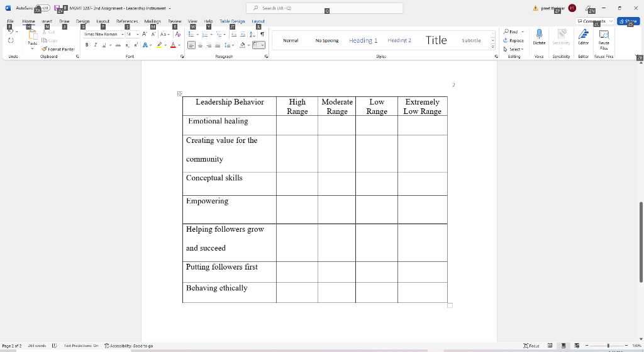Open the numbering list dropdown

(x=211, y=34)
